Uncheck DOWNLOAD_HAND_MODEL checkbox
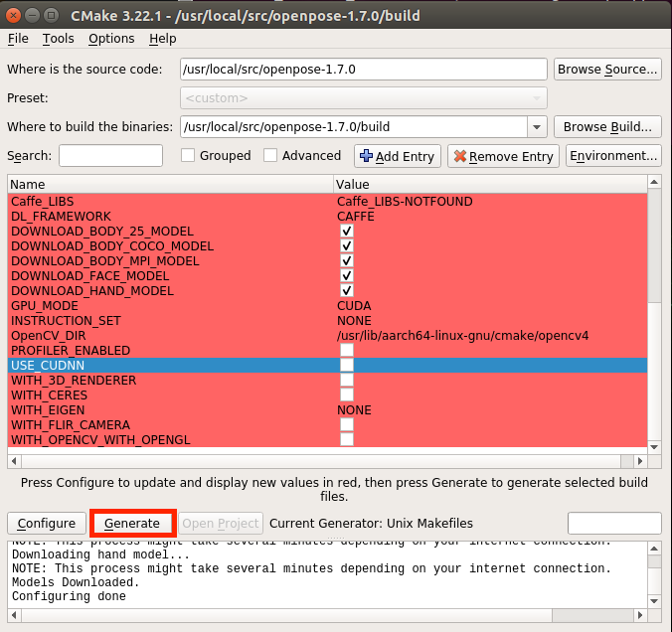The width and height of the screenshot is (672, 632). pos(347,290)
